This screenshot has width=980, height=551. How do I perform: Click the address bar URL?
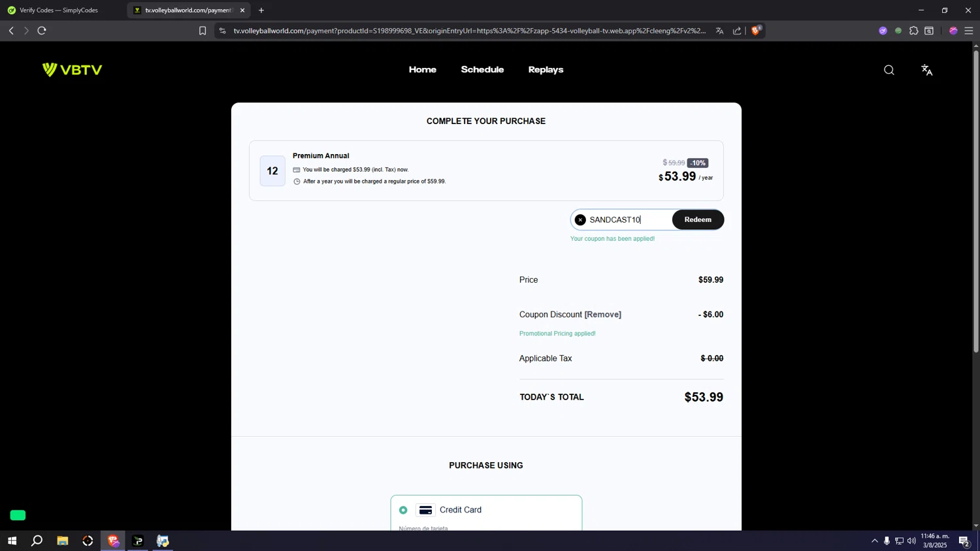coord(469,31)
